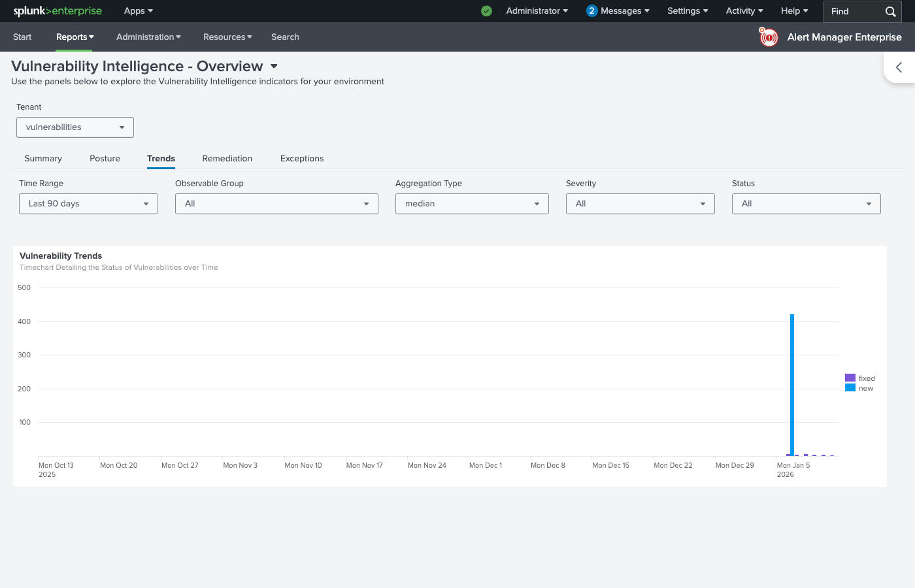Click the Alert Manager Enterprise app icon
The height and width of the screenshot is (588, 915).
769,37
